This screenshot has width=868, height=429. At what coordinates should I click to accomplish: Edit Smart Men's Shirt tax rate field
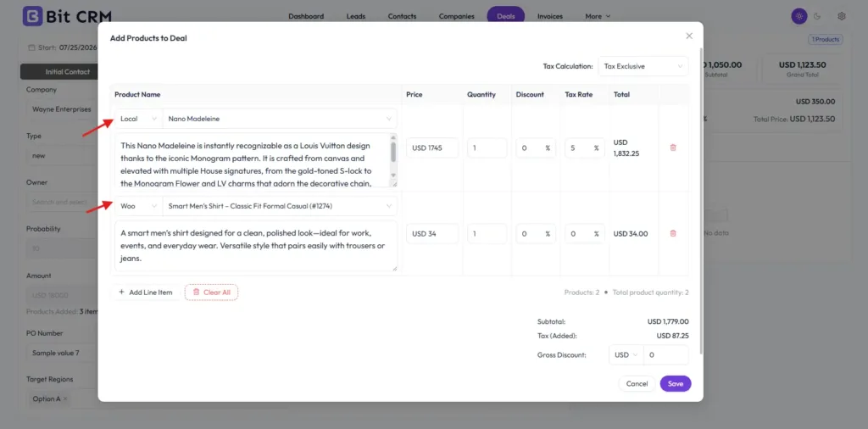coord(585,234)
